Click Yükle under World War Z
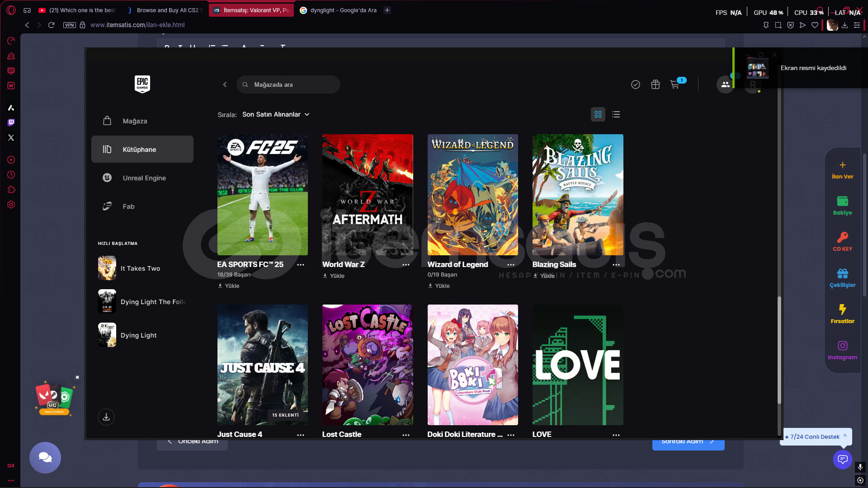The height and width of the screenshot is (488, 868). [x=334, y=276]
